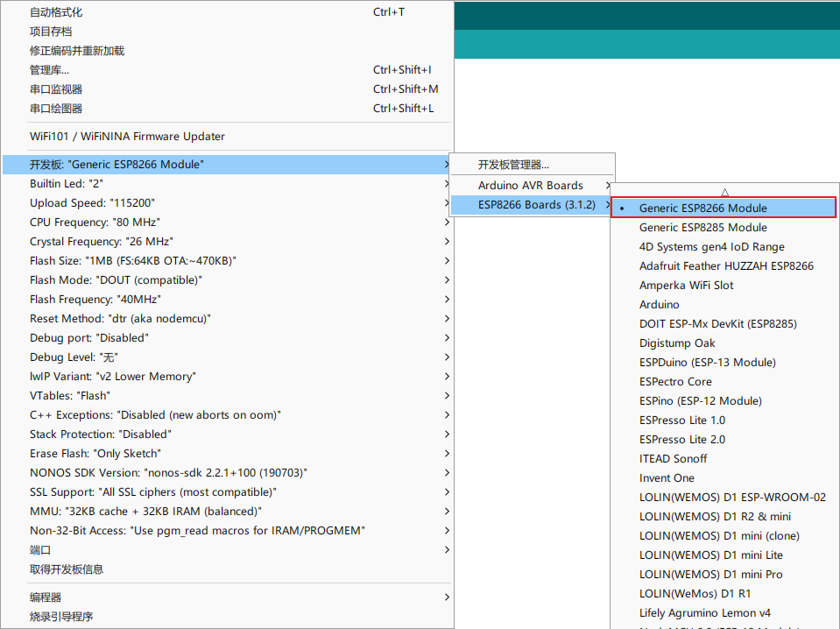Expand Flash Mode DOUT submenu

coord(228,280)
